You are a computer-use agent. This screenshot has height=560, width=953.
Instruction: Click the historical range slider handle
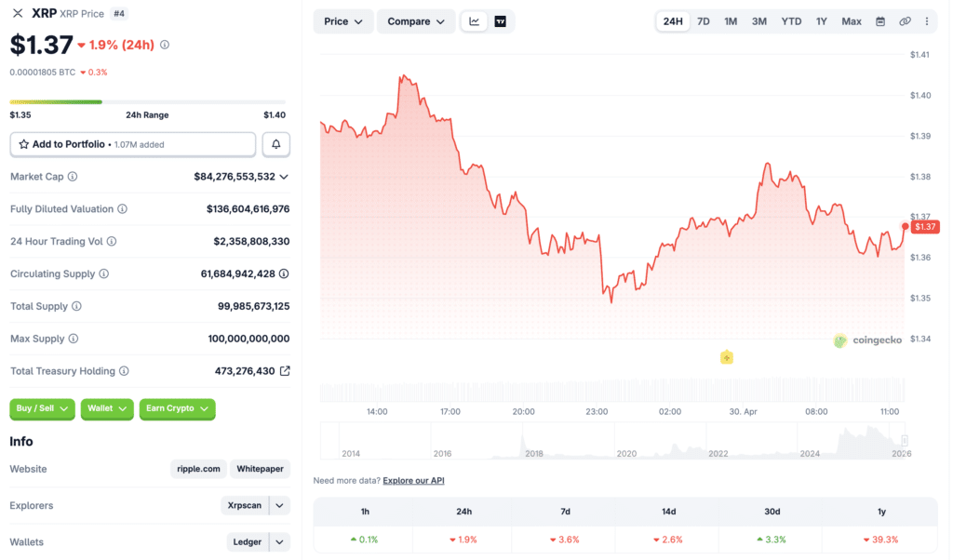coord(904,441)
